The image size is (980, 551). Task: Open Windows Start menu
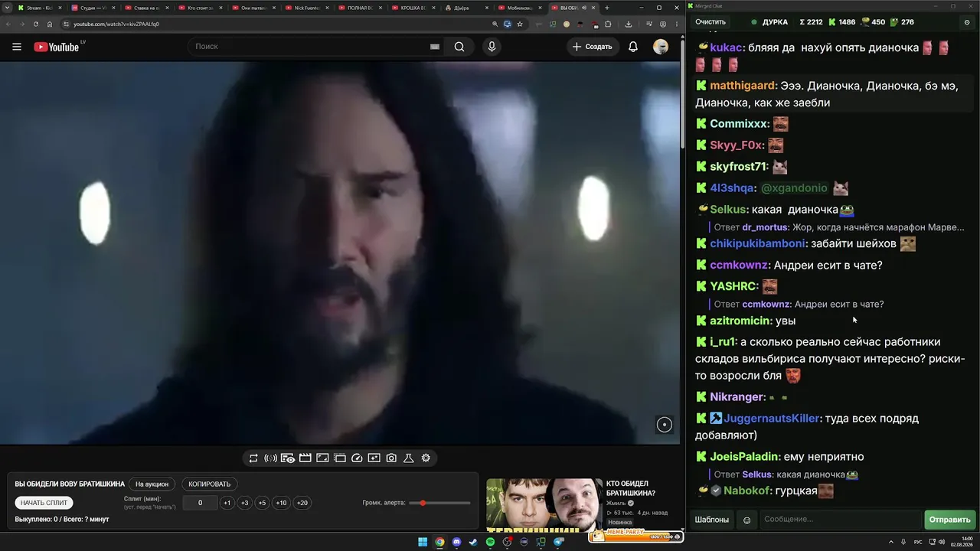point(423,542)
